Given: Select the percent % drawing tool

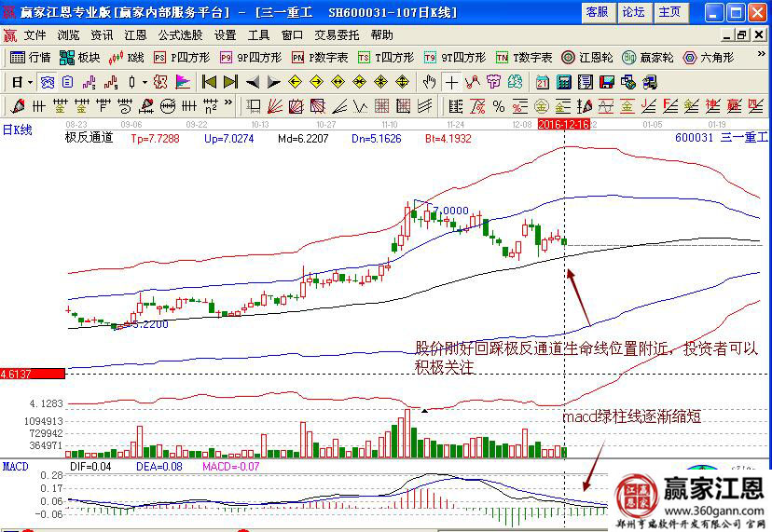Looking at the screenshot, I should (x=499, y=105).
